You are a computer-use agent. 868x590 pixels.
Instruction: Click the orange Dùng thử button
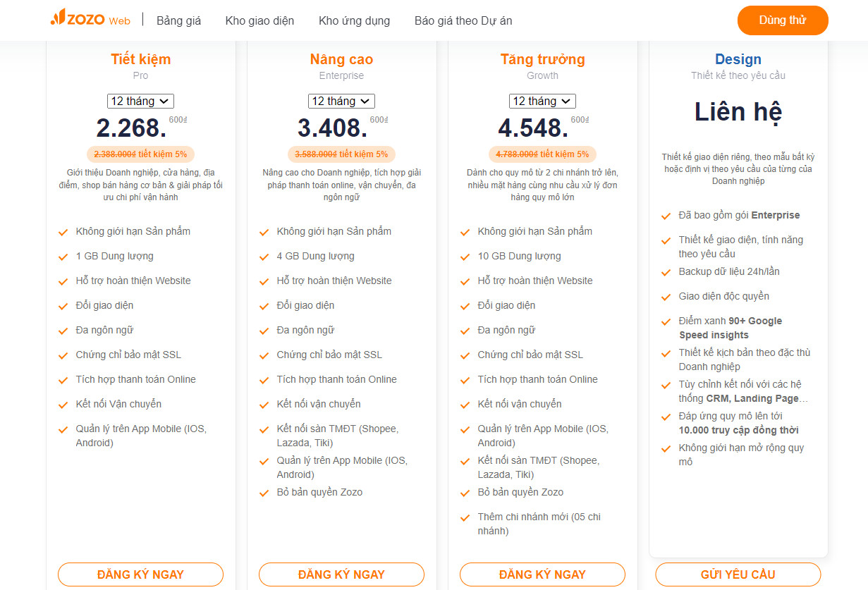pos(783,20)
